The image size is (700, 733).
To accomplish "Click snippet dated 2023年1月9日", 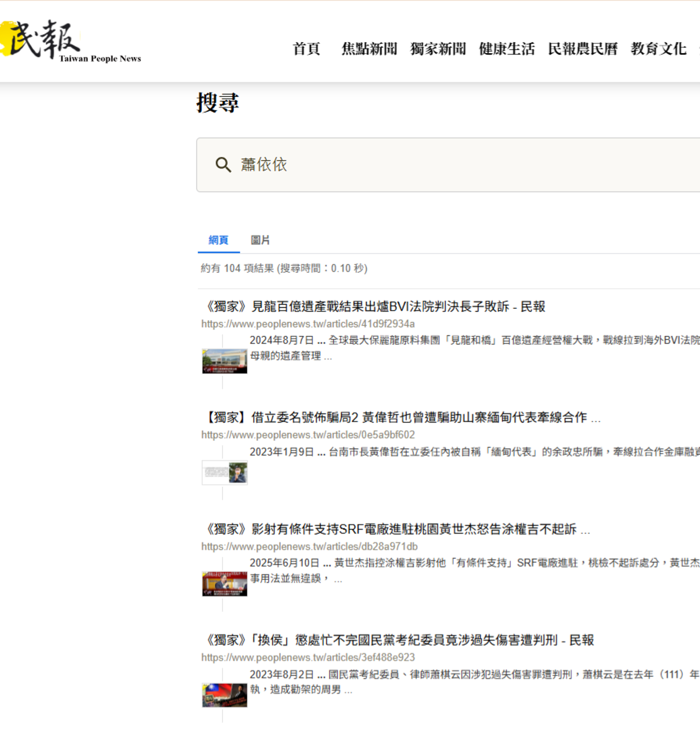I will (475, 452).
